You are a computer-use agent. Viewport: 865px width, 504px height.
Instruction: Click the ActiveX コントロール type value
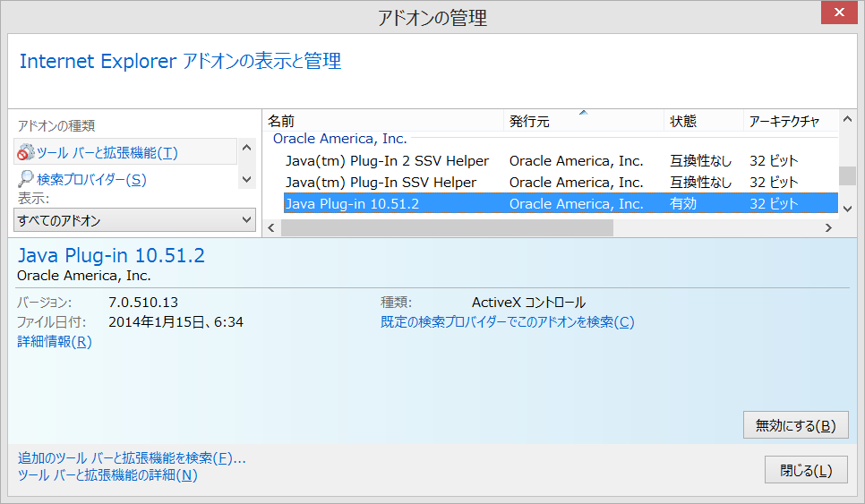tap(528, 303)
